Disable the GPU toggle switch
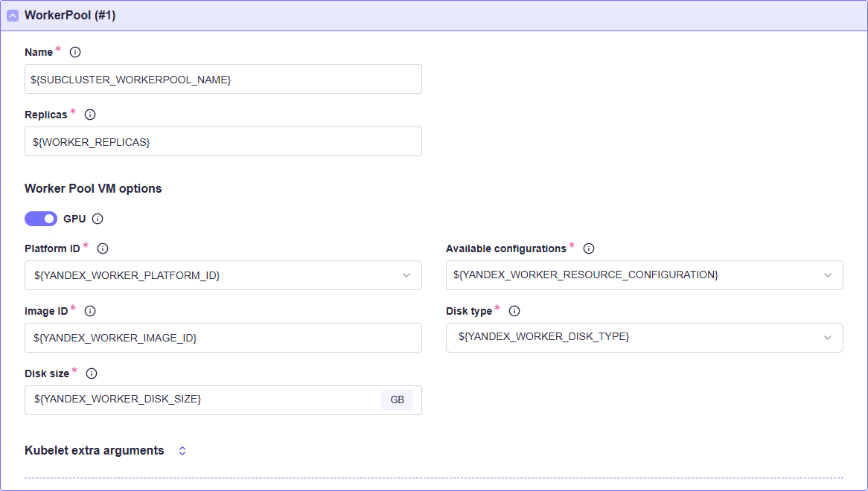The image size is (868, 491). tap(41, 219)
